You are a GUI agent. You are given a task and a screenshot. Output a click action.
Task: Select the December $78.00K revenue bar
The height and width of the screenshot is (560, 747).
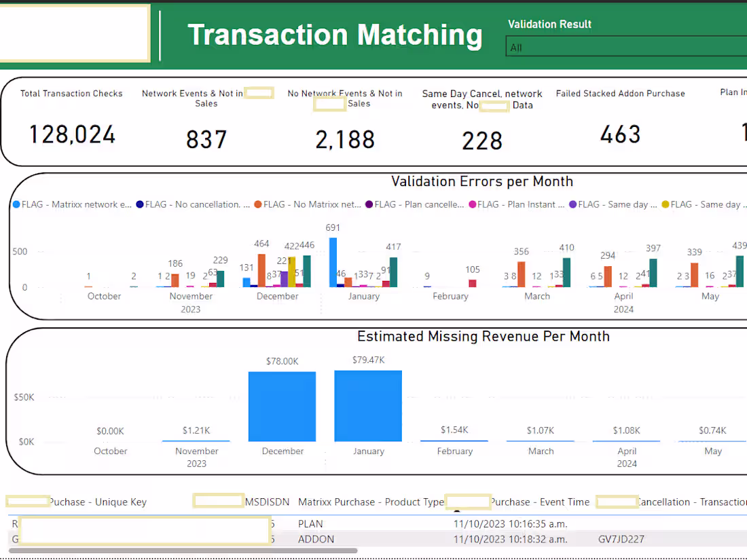tap(282, 405)
